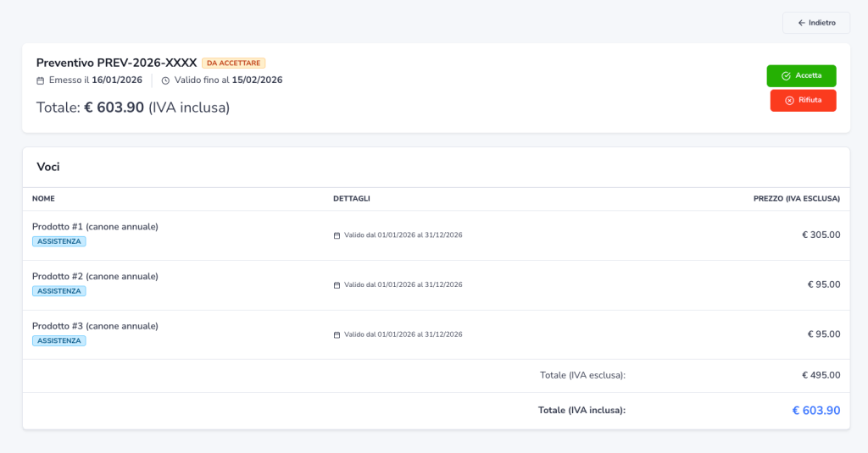Viewport: 868px width, 453px height.
Task: Click the back arrow icon beside Indietro
Action: (x=801, y=23)
